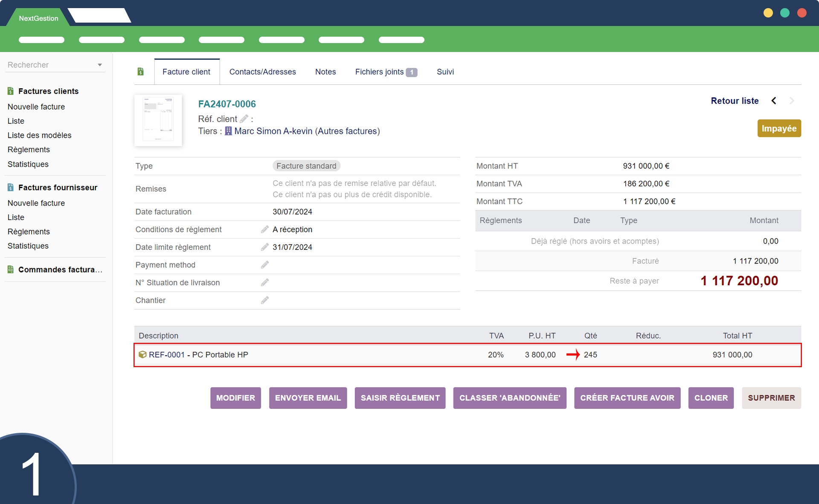Click product box icon beside REF-0001
This screenshot has height=504, width=819.
coord(142,354)
